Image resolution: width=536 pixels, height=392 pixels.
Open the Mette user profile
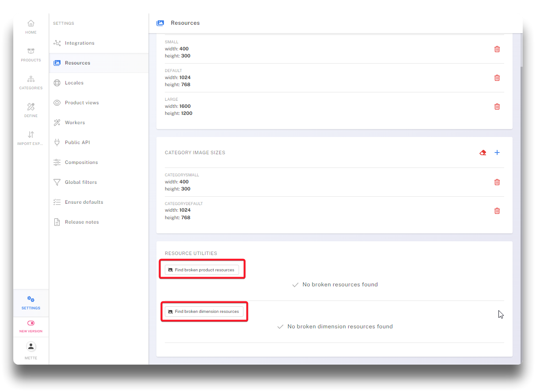(x=31, y=350)
